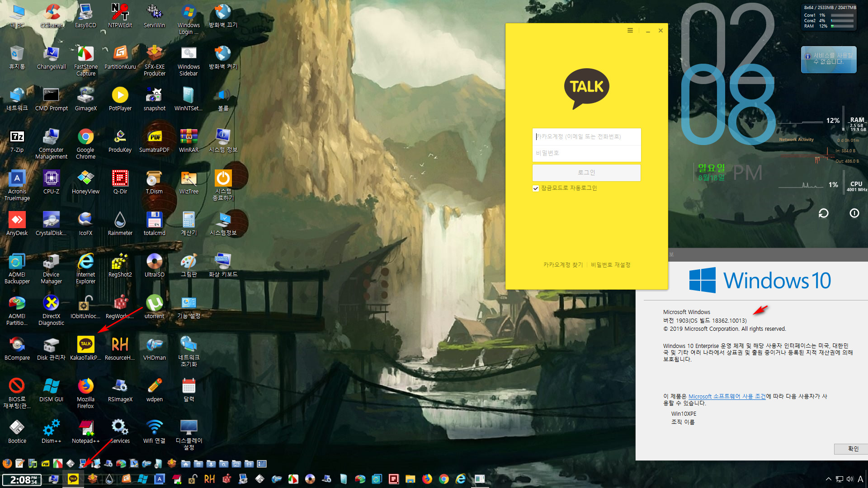Launch PartitionGuru from desktop
The height and width of the screenshot is (488, 868).
(120, 57)
